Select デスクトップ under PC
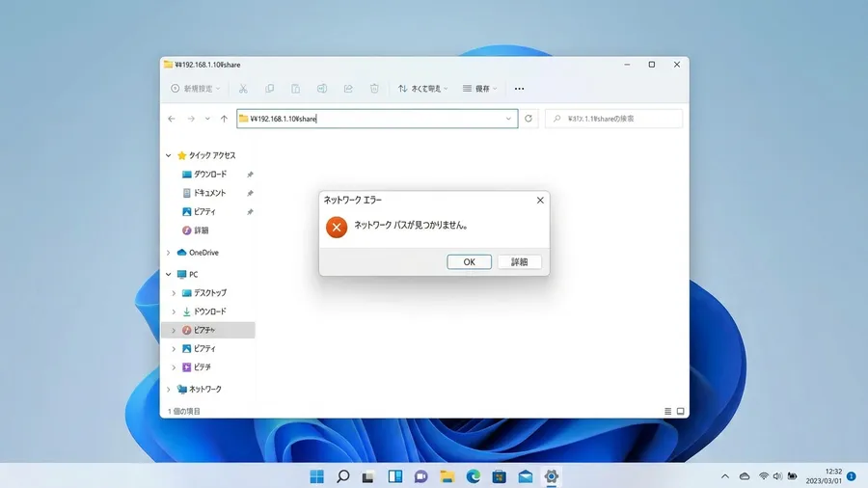 (204, 292)
